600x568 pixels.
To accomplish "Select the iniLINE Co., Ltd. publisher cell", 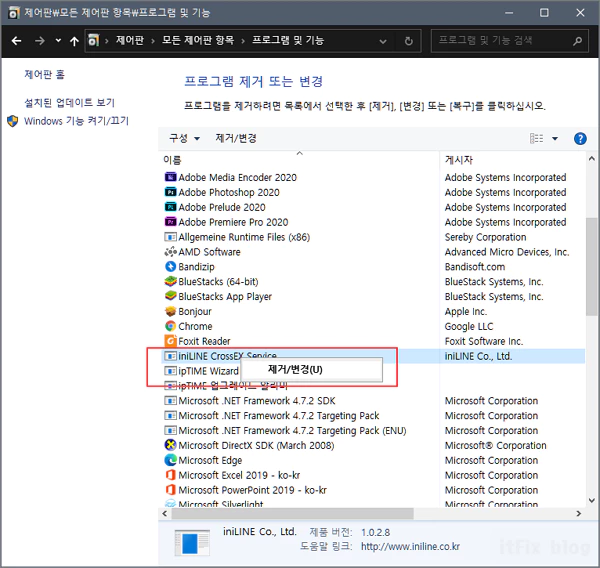I will tap(478, 356).
